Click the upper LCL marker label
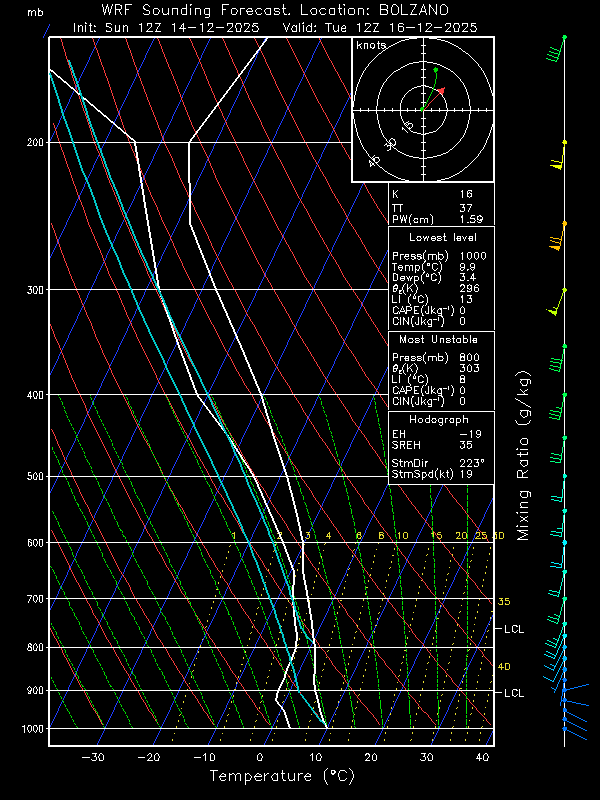This screenshot has height=800, width=600. [x=515, y=629]
